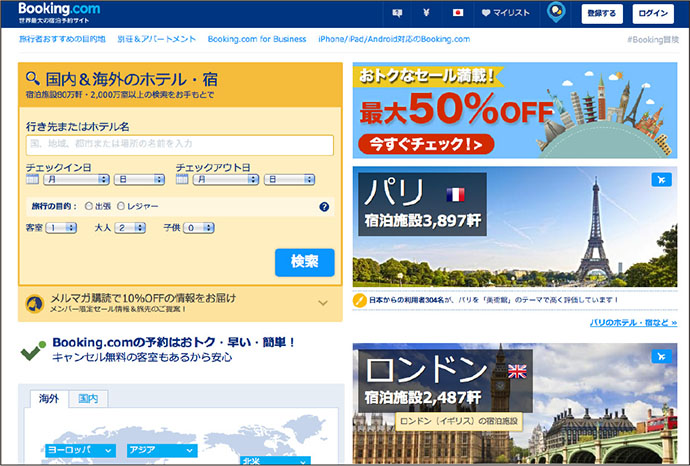Click Booking.comの予約はおトク headline
The image size is (690, 466).
[x=173, y=342]
